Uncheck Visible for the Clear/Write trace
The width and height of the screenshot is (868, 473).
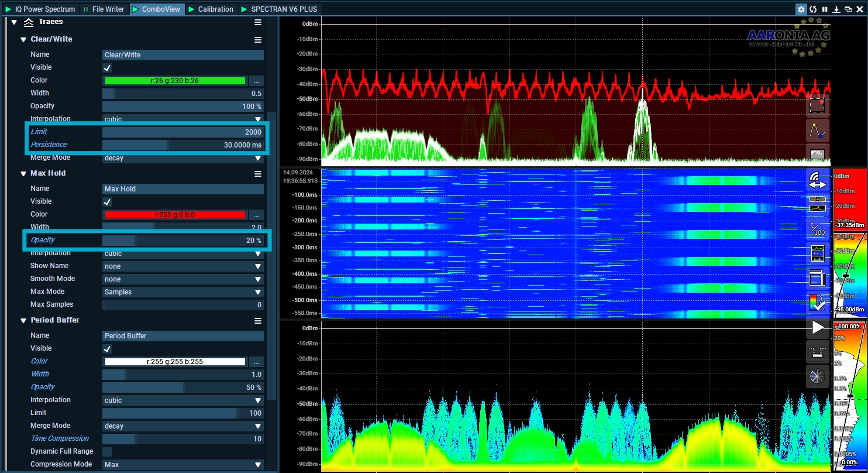107,68
